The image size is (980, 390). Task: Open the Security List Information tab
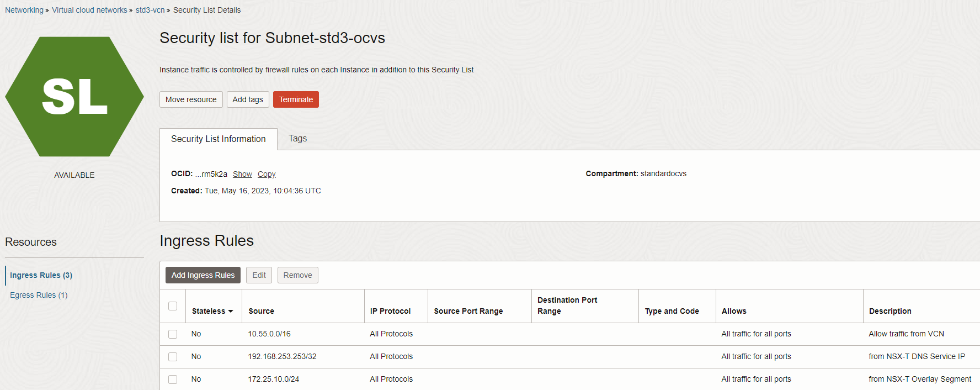(219, 139)
